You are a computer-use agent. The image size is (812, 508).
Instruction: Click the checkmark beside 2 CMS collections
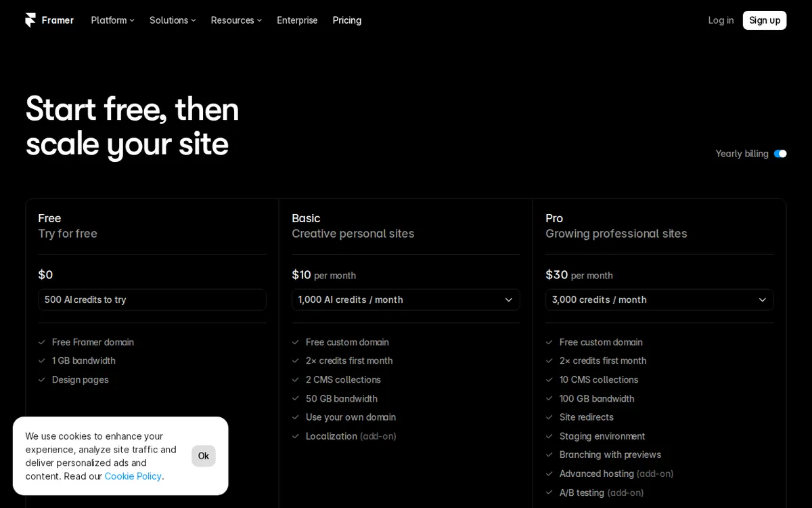coord(296,380)
